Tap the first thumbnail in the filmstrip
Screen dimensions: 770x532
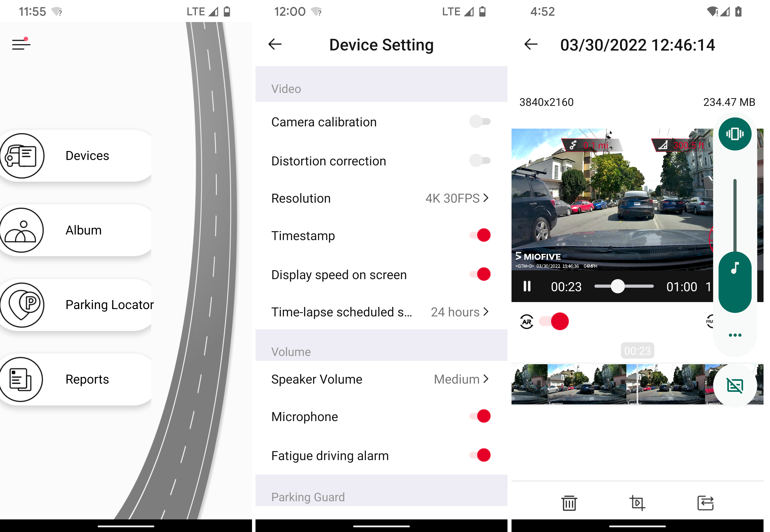pyautogui.click(x=529, y=384)
